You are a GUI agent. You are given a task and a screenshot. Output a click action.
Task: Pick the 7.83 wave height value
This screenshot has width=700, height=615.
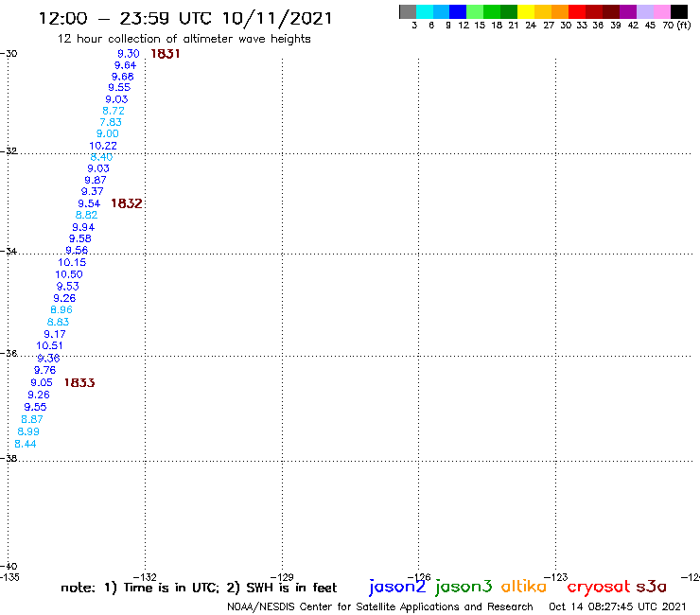(111, 122)
